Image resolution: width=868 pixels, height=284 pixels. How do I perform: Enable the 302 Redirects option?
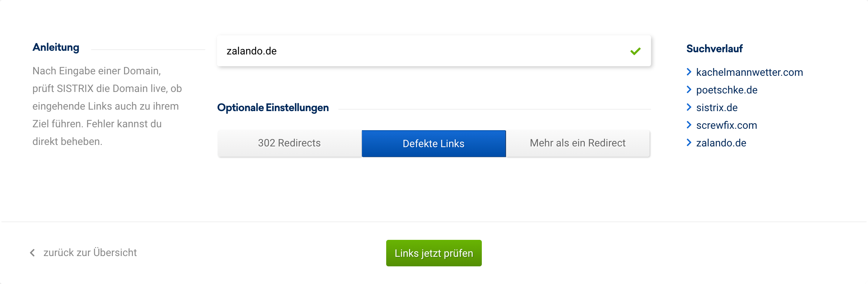click(289, 143)
